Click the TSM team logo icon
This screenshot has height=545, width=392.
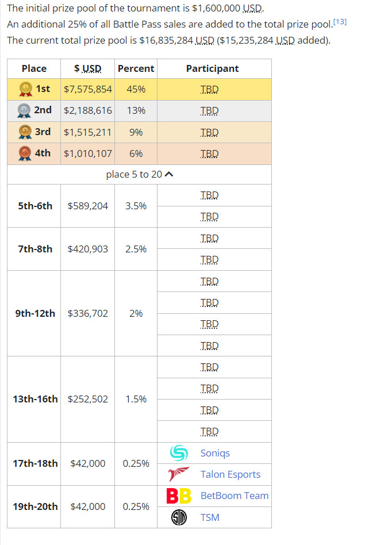(x=179, y=517)
